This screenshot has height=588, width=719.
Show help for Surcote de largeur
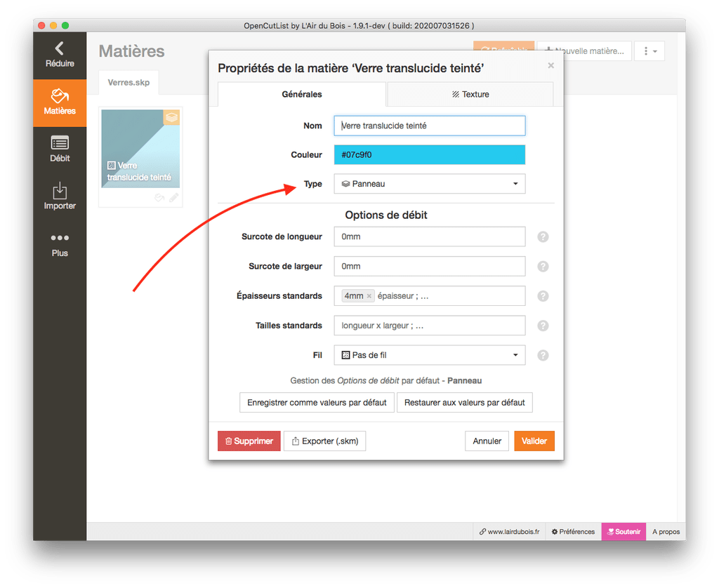[543, 266]
